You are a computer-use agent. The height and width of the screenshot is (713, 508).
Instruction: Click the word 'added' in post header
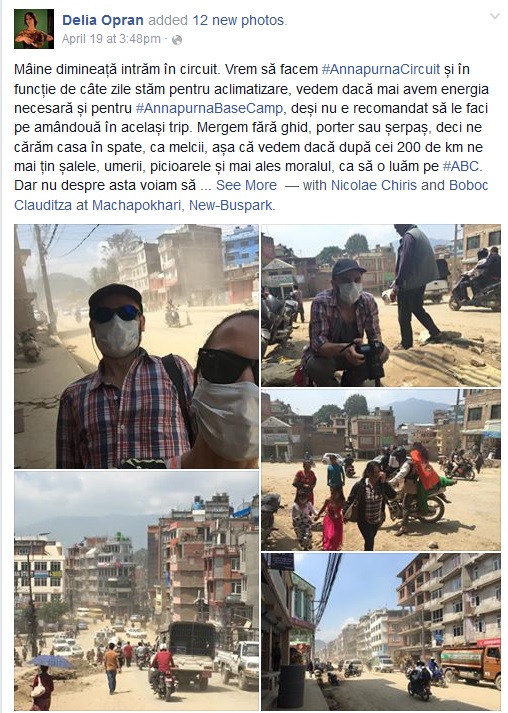point(168,20)
